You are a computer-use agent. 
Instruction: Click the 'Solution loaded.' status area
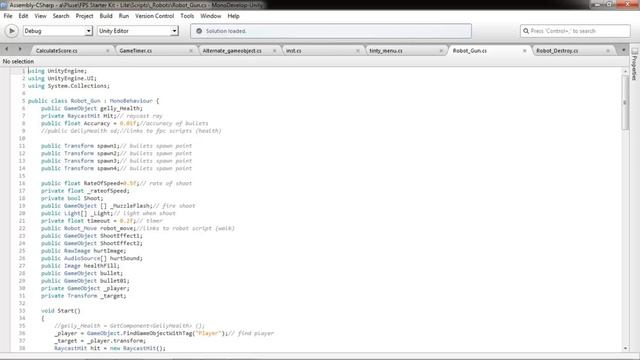coord(331,31)
